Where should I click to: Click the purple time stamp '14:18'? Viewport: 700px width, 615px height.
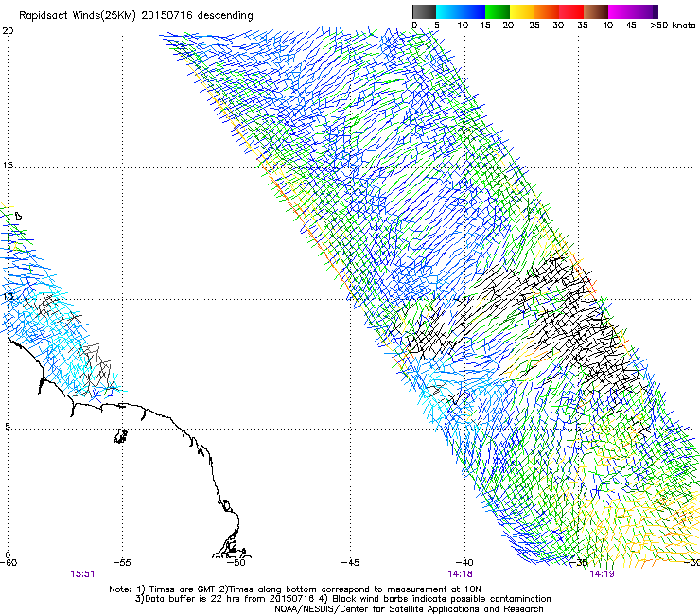click(461, 574)
